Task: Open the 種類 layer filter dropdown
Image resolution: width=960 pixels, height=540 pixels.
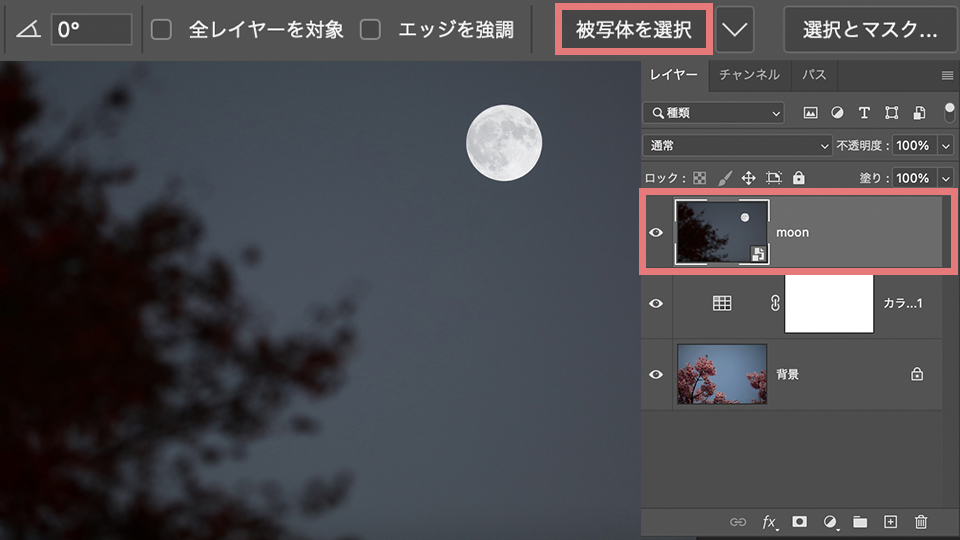Action: (714, 113)
